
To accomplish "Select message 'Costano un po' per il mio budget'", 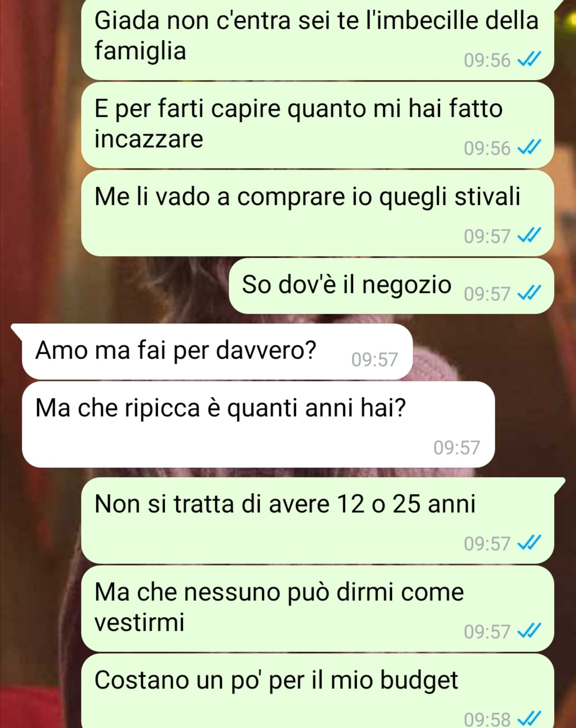I will pyautogui.click(x=317, y=691).
